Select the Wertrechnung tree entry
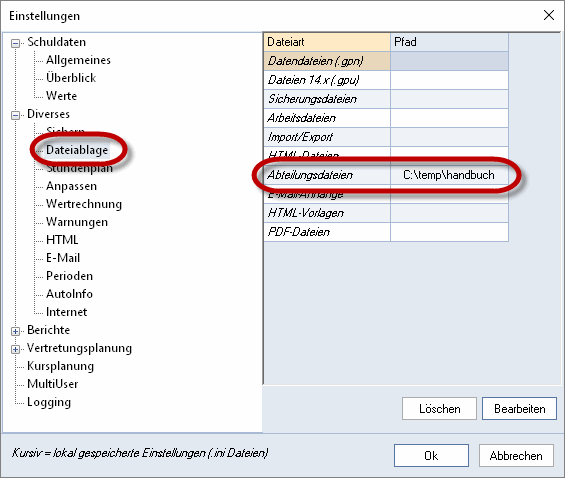Viewport: 565px width, 478px height. coord(84,204)
